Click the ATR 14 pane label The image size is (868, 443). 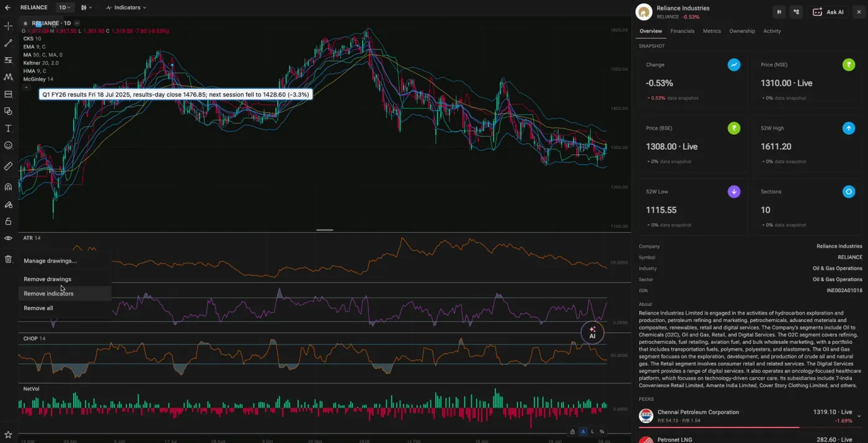[x=32, y=238]
